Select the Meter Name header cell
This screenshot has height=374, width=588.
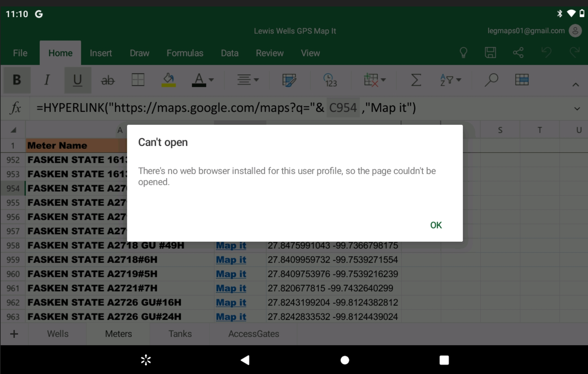coord(77,145)
